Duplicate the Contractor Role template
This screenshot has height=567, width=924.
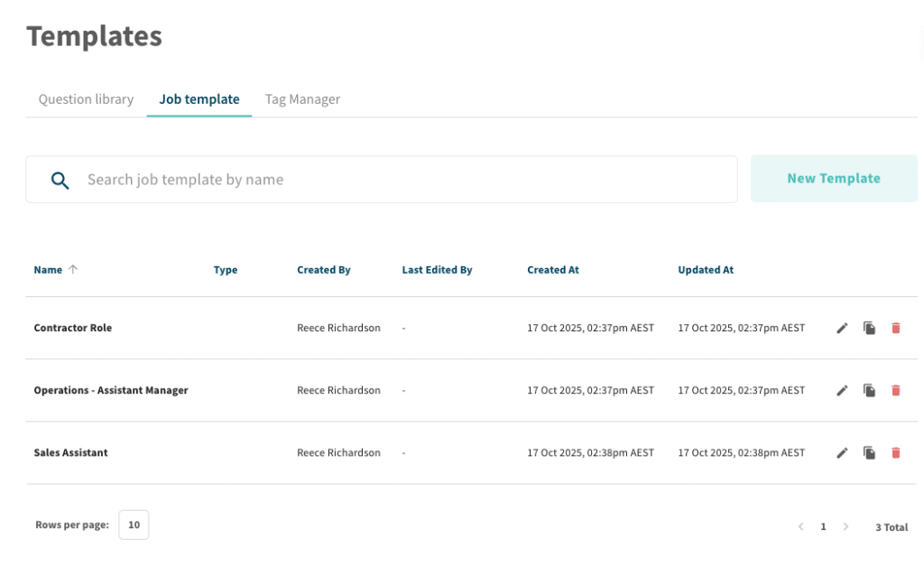[x=869, y=328]
